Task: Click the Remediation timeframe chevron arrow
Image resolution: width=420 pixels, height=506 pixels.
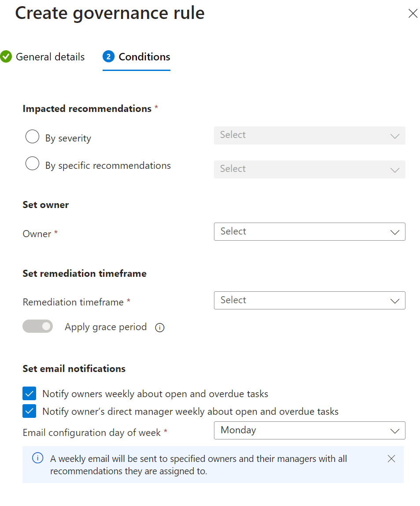Action: tap(394, 301)
